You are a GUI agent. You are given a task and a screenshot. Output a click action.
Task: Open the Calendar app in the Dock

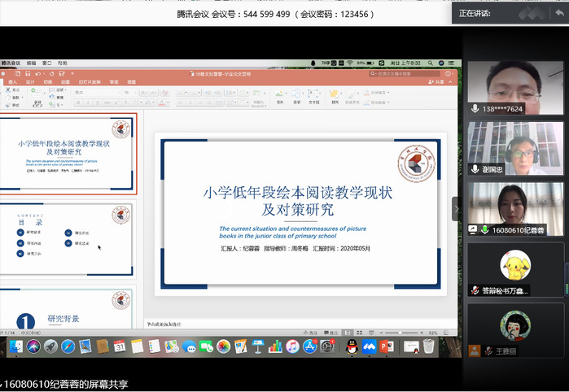pyautogui.click(x=119, y=347)
